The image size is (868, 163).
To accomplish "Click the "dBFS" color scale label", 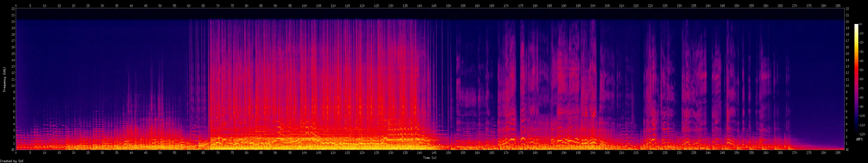I will click(859, 139).
